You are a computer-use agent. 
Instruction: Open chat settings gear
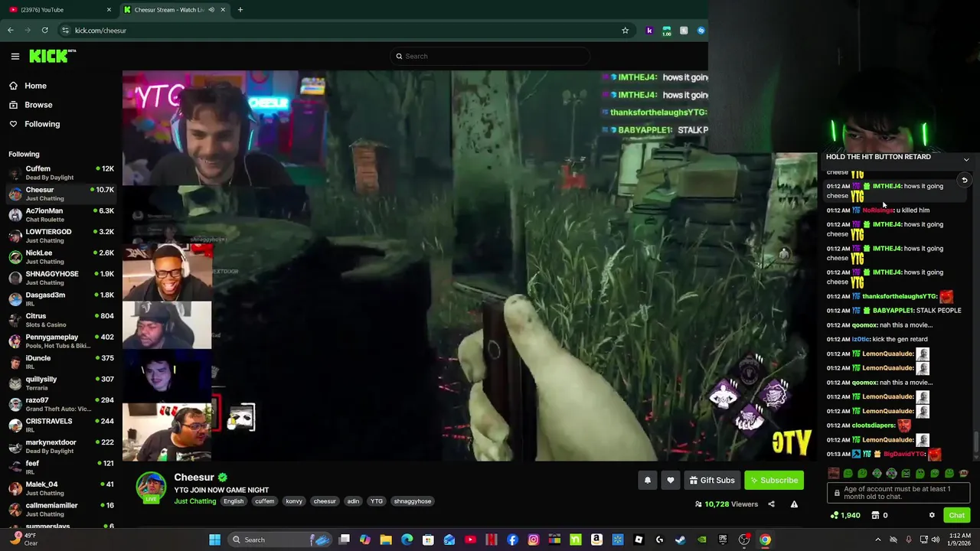[932, 515]
